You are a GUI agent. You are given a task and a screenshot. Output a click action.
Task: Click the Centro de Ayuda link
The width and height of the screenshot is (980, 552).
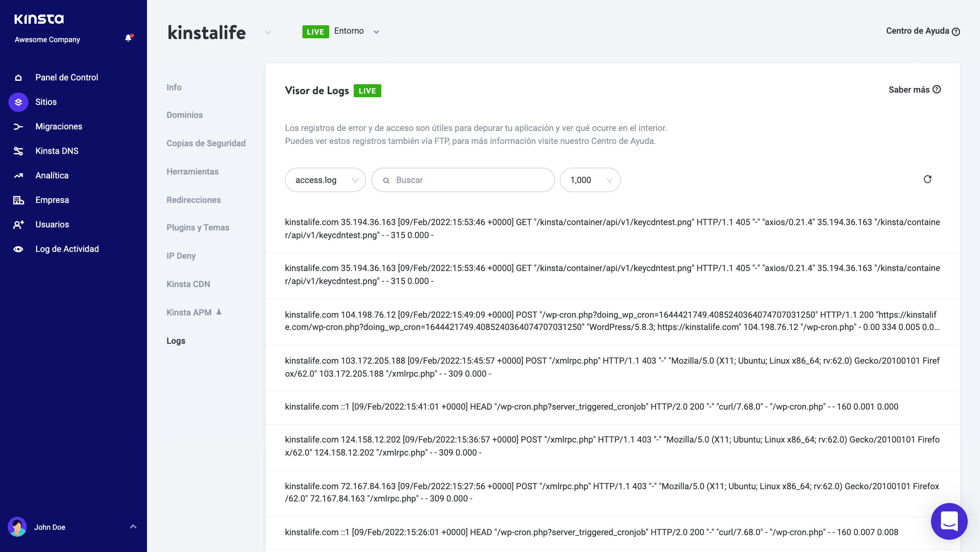(922, 31)
